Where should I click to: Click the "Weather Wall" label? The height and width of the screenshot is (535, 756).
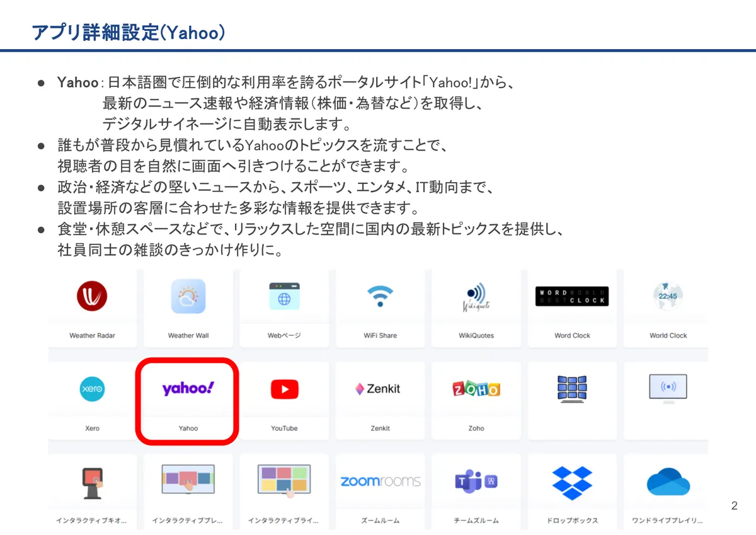point(188,336)
